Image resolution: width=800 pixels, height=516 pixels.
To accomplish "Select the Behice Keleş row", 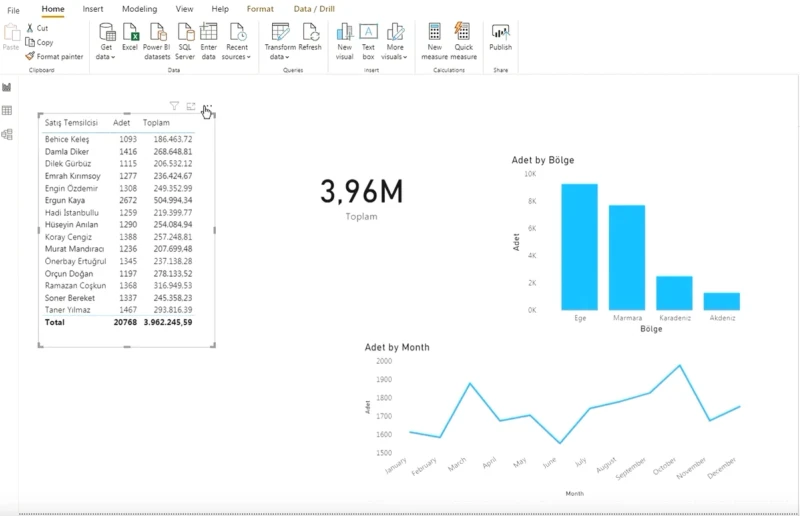I will click(118, 139).
